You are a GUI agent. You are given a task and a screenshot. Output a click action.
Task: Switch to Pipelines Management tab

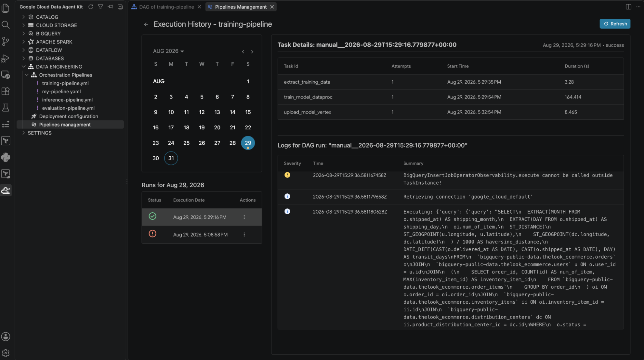point(241,7)
